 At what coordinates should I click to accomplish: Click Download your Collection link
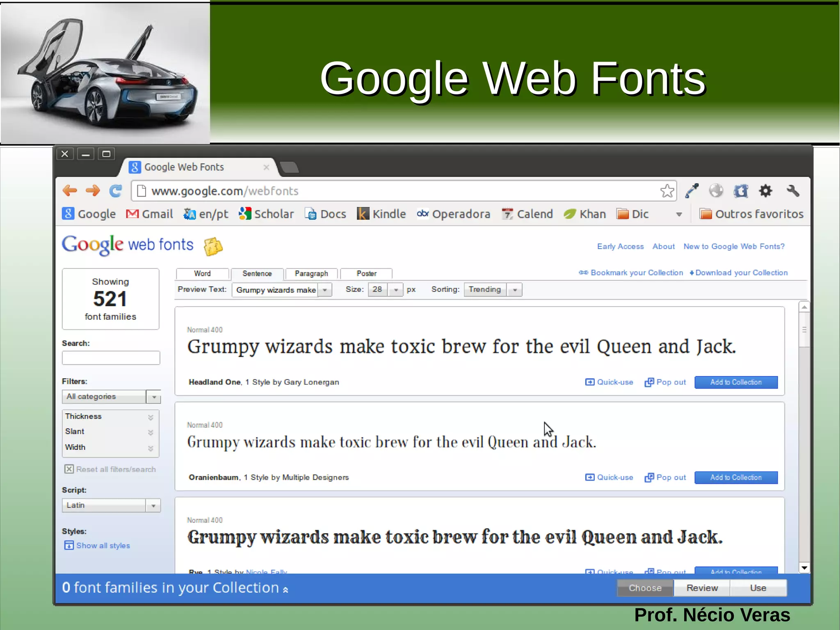tap(738, 273)
